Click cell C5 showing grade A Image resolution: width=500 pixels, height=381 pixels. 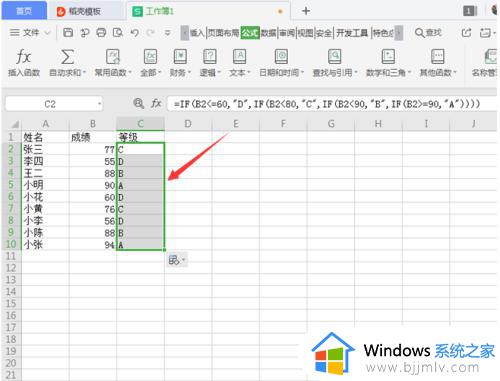point(140,185)
